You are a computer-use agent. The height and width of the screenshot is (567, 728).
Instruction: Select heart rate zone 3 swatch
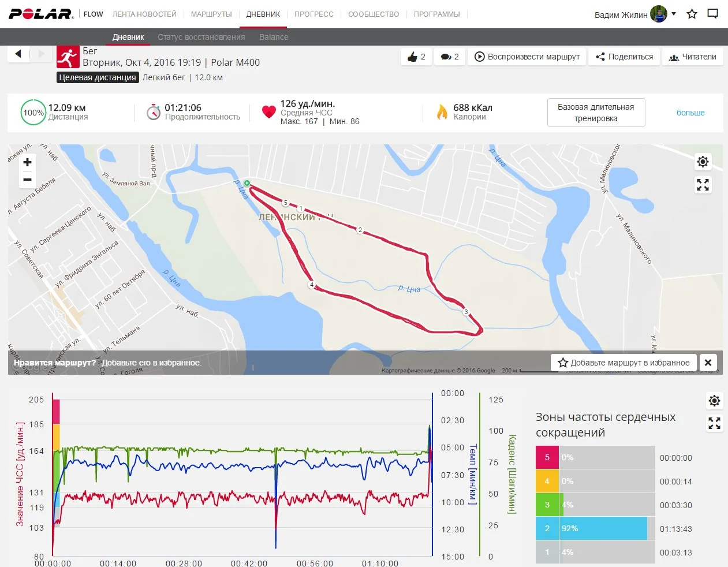[547, 505]
